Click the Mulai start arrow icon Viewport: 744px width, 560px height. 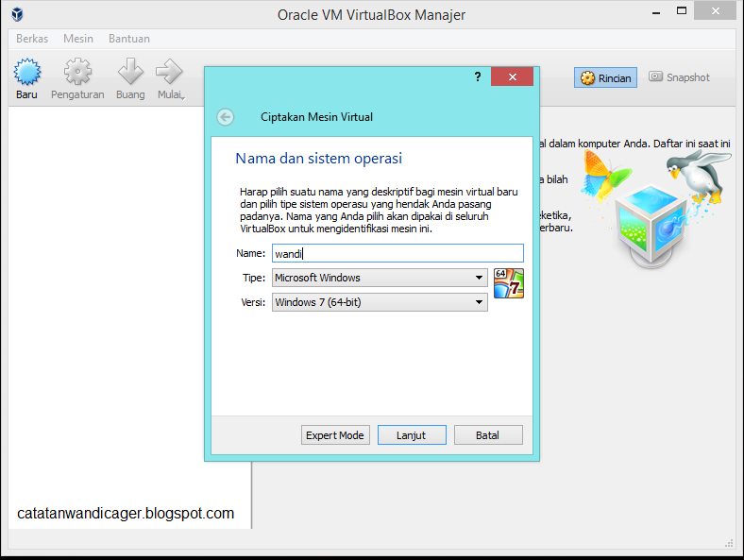point(169,72)
